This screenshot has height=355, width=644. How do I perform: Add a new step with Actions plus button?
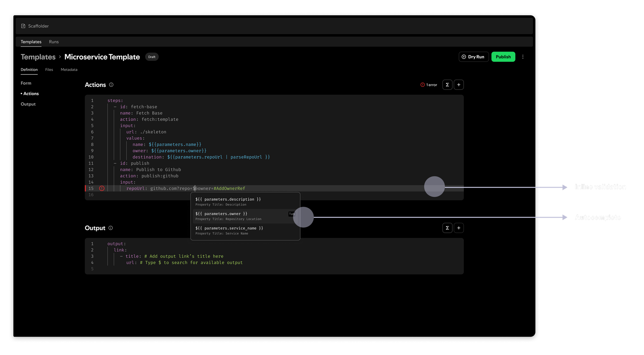click(459, 85)
